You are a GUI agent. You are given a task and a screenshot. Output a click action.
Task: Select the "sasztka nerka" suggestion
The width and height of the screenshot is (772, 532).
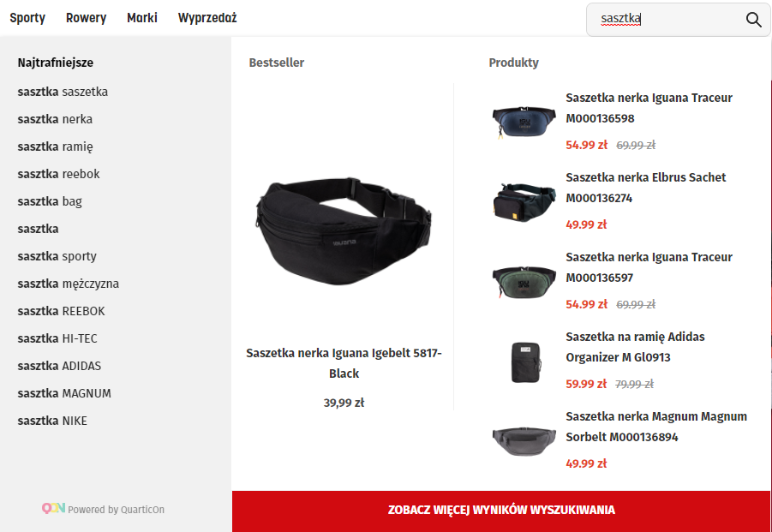(x=55, y=120)
